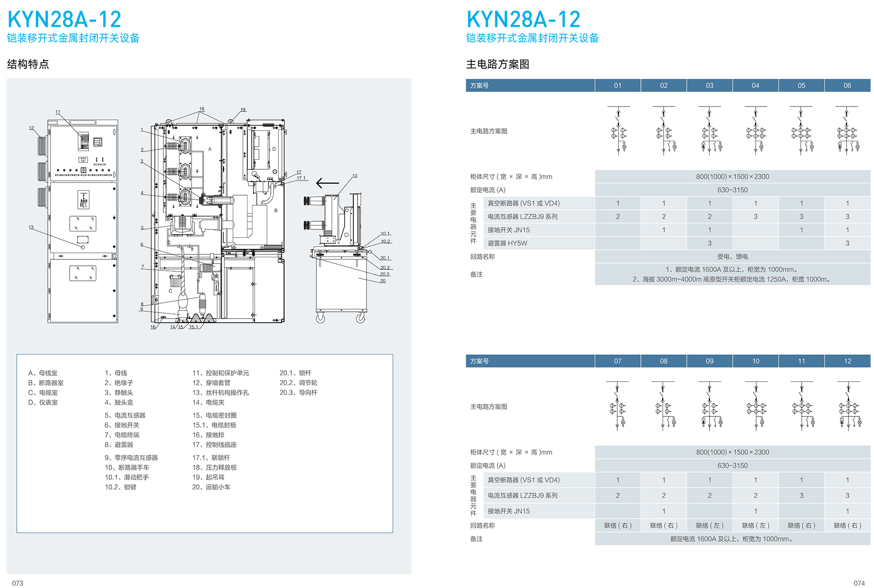Click circuit diagram symbol for scheme 06

coord(847,131)
